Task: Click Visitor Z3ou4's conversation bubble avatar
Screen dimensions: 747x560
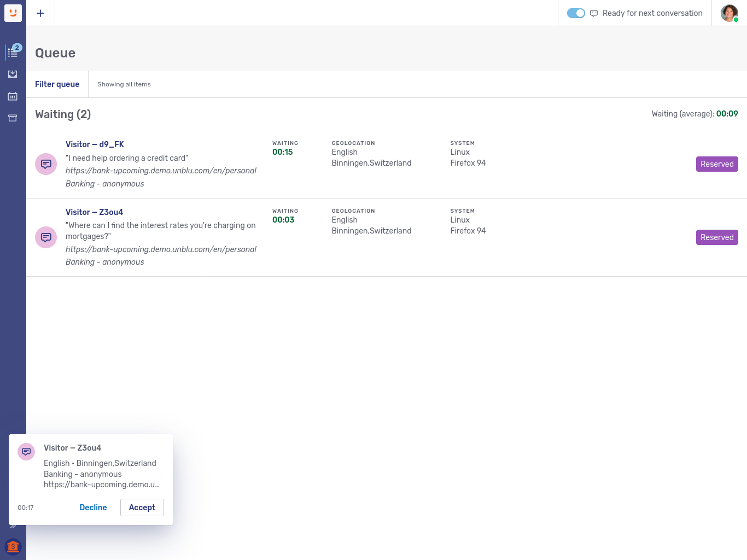Action: [x=45, y=237]
